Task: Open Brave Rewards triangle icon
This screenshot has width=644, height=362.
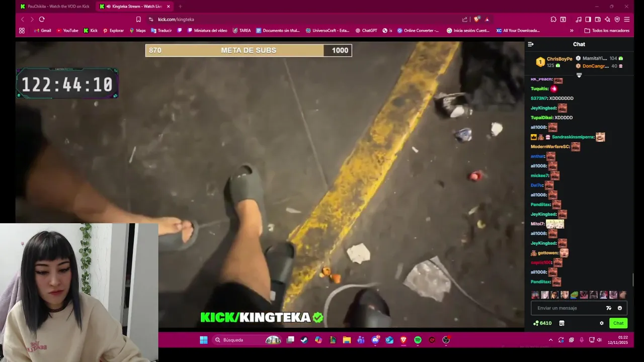Action: [487, 19]
